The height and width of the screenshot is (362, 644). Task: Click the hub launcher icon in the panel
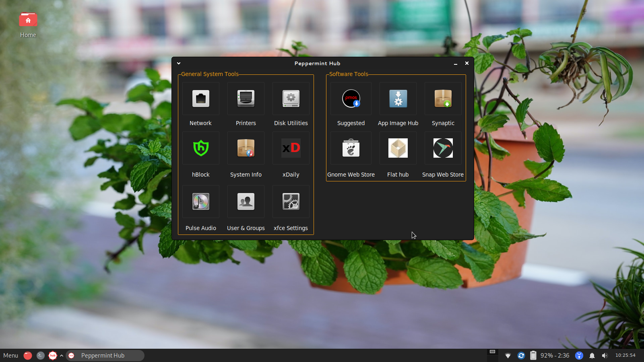(x=53, y=356)
